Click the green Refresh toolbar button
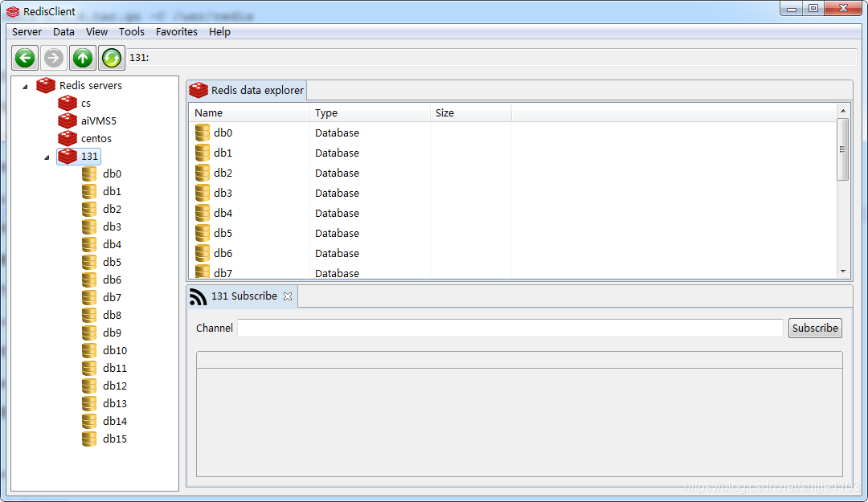This screenshot has width=868, height=502. point(111,58)
